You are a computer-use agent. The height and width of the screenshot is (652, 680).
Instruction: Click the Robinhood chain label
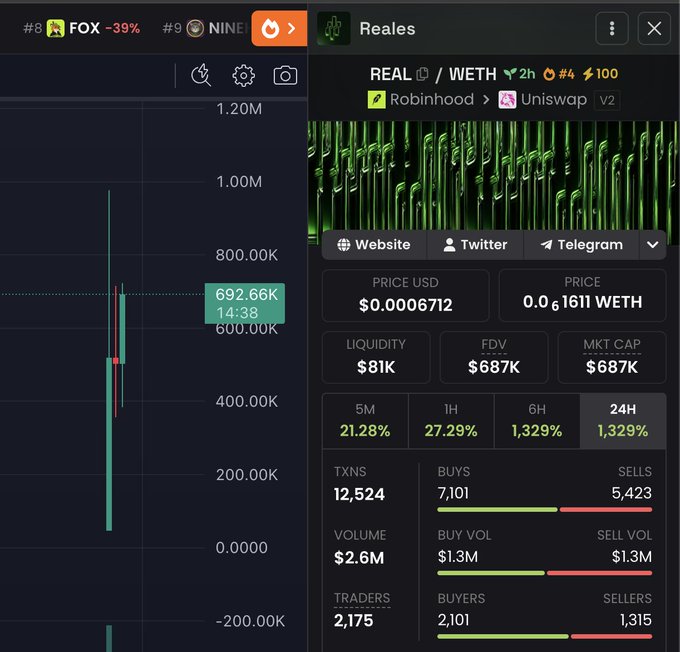[x=421, y=100]
